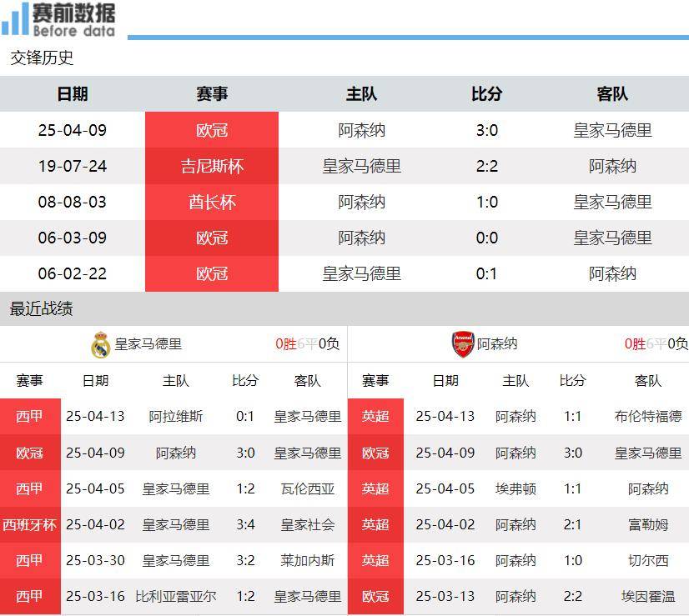Select the history row dated 19-07-24
The width and height of the screenshot is (689, 616).
[x=344, y=166]
